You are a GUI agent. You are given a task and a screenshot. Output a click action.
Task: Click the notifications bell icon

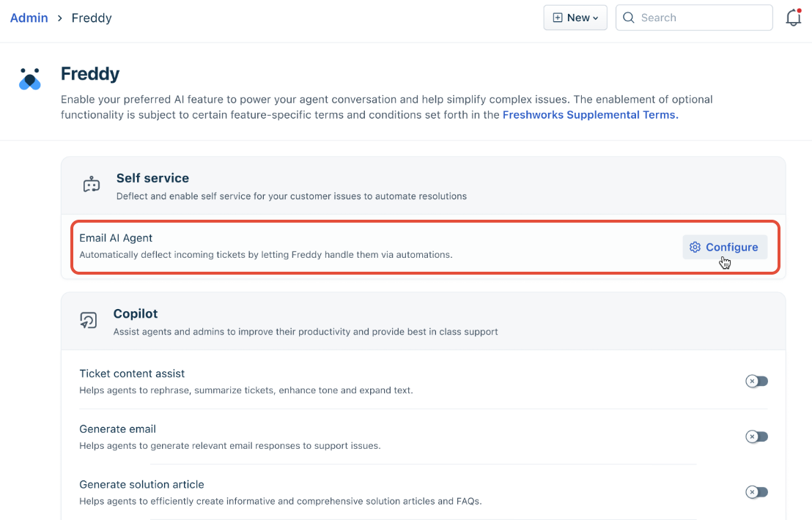[x=794, y=18]
